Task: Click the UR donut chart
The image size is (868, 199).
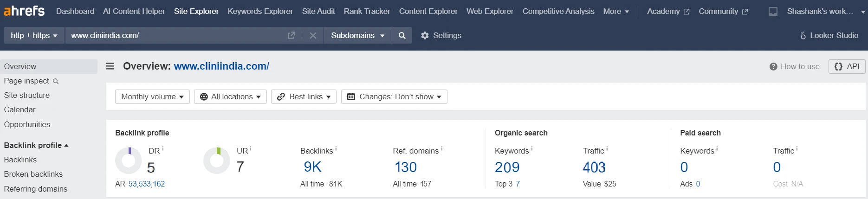Action: (x=217, y=160)
